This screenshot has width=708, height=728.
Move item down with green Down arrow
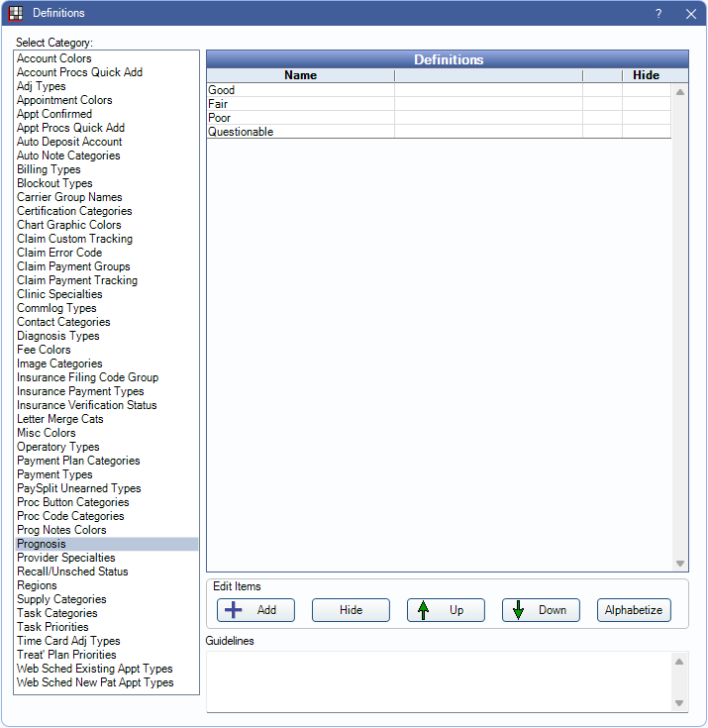[541, 610]
